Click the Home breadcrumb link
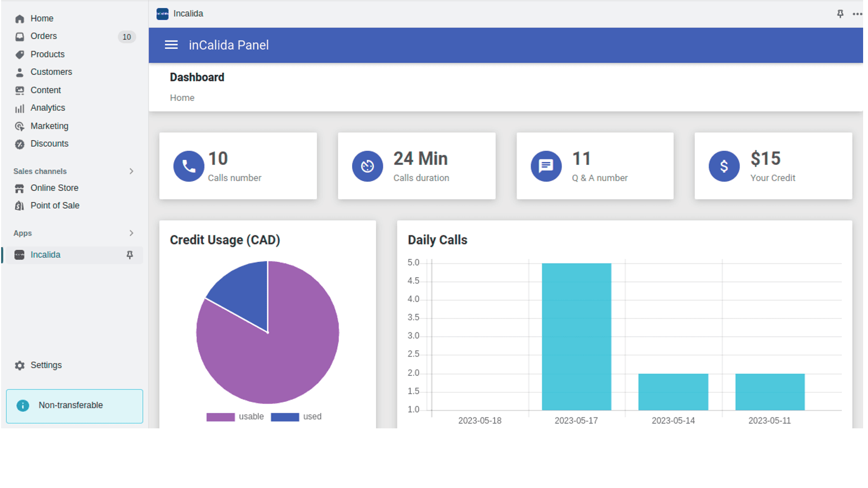Viewport: 868px width, 488px height. point(182,98)
